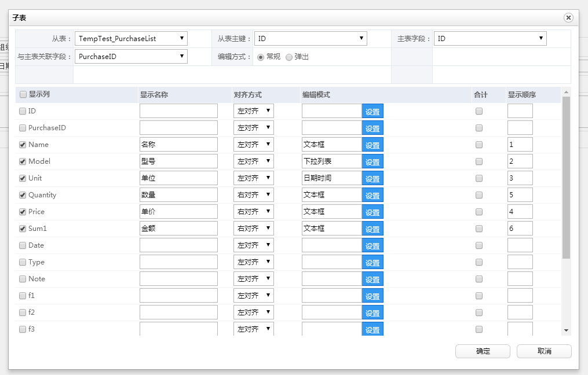Click 设置 button on the Note row

(x=372, y=278)
